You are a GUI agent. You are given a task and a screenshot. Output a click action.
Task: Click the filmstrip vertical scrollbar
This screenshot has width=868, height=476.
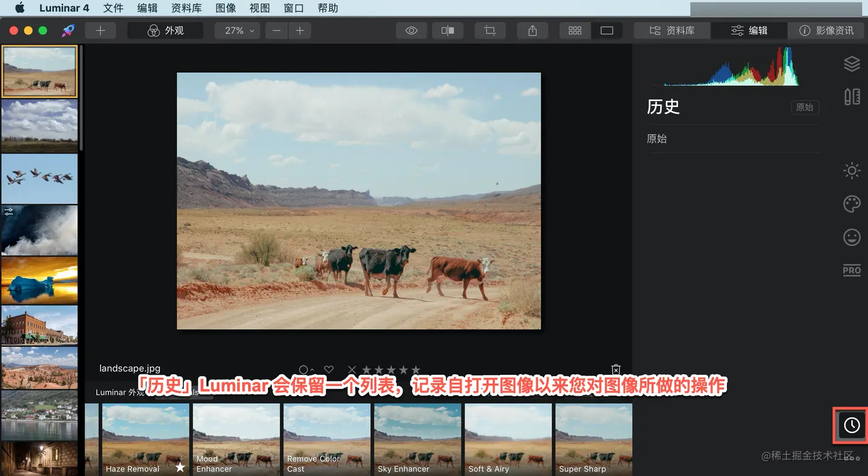pos(82,98)
